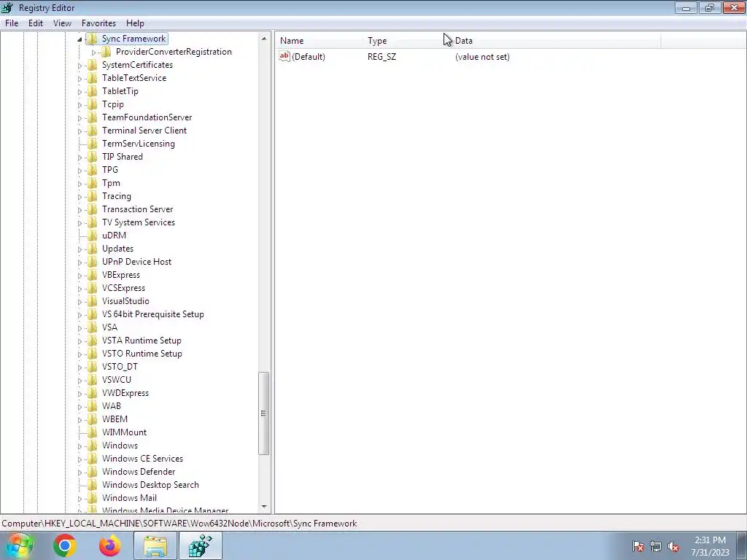Screen dimensions: 747x560
Task: Click the network tray icon
Action: coord(656,547)
